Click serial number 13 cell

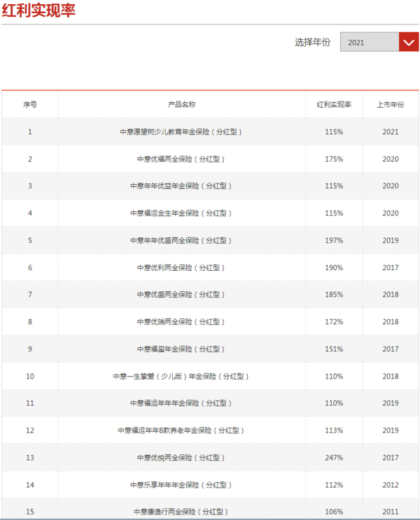tap(30, 458)
